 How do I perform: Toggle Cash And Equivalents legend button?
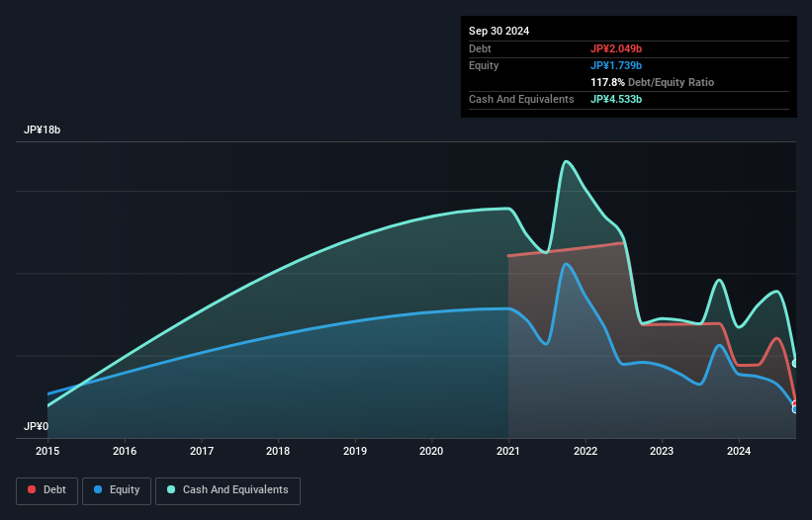click(x=227, y=490)
